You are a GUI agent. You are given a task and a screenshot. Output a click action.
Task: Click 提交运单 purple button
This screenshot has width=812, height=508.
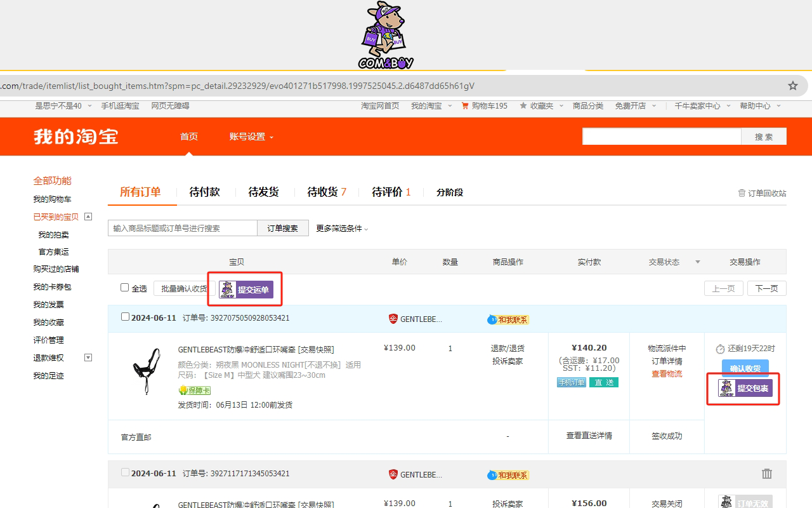[246, 290]
